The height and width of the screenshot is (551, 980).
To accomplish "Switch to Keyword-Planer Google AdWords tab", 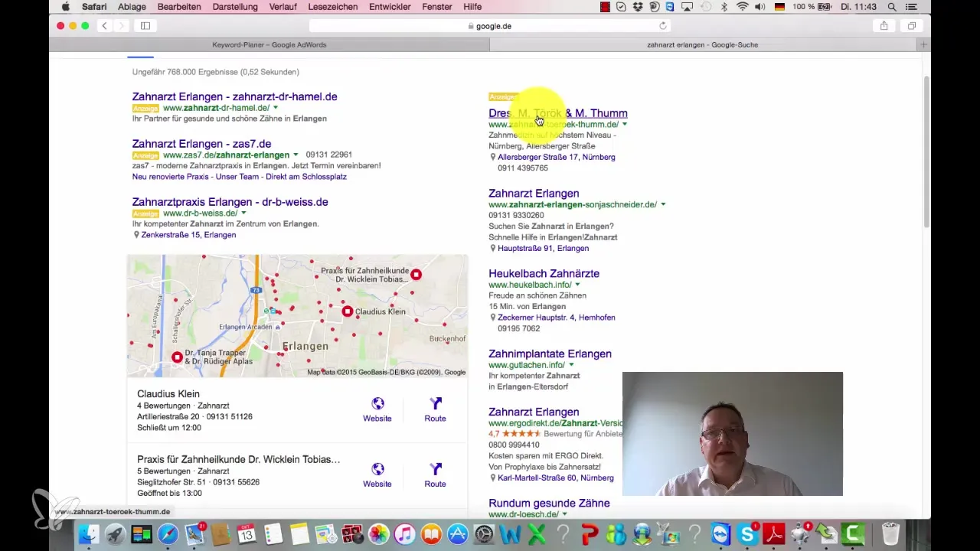I will click(269, 45).
